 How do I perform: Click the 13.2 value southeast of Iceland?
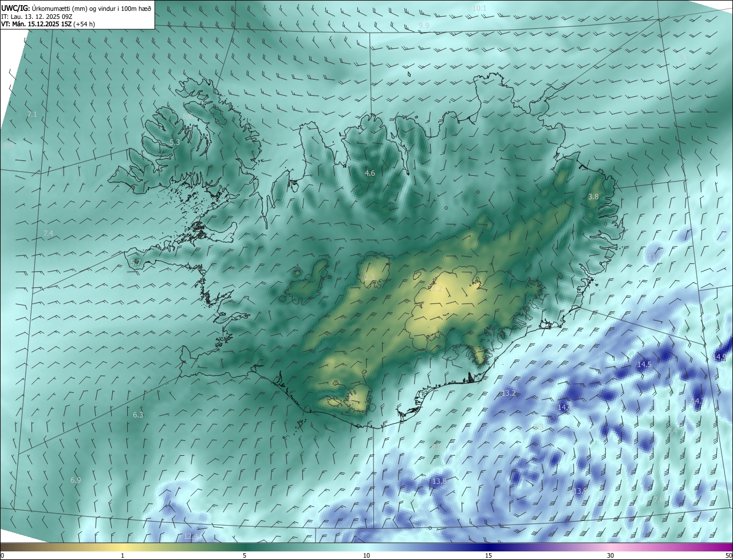pyautogui.click(x=509, y=393)
